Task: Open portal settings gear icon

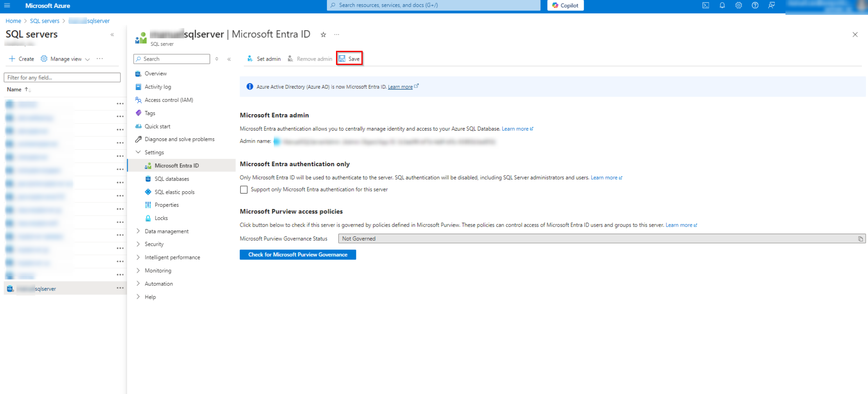Action: point(739,5)
